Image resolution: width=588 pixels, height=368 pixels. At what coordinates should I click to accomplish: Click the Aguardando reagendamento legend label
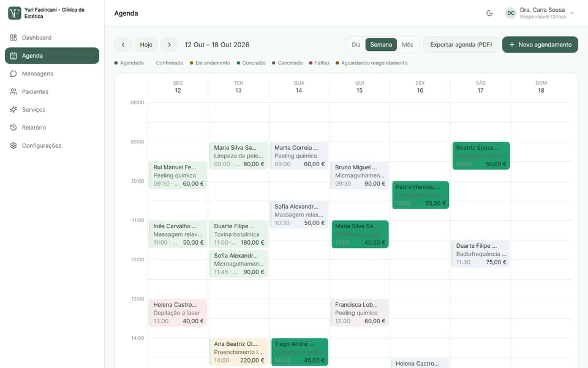pos(374,63)
